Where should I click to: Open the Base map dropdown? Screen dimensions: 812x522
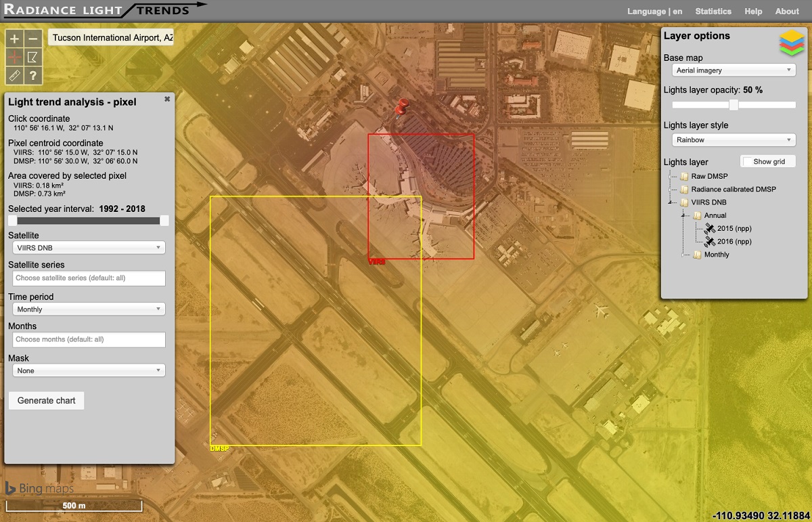(734, 70)
